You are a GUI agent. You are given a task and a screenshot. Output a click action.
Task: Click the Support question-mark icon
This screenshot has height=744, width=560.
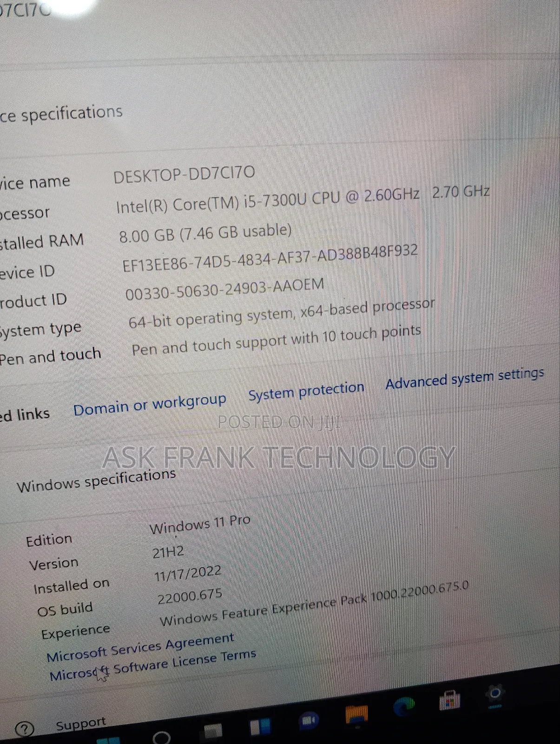pos(24,729)
